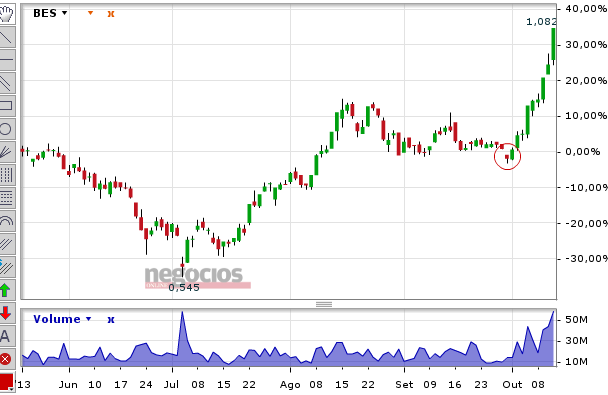Close the Volume panel with blue x
The width and height of the screenshot is (608, 395).
coord(111,320)
